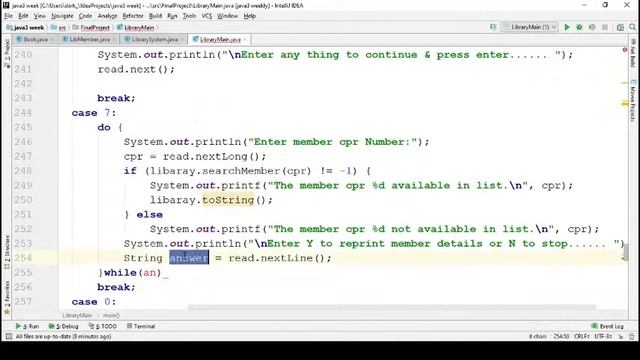Open the View menu
This screenshot has width=640, height=360.
tap(40, 16)
